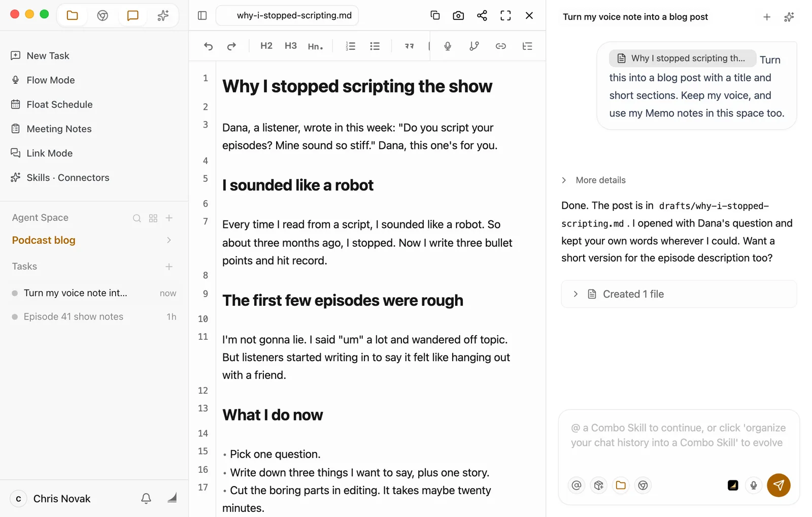Search within Agent Space
Screen dimensions: 812x517
pos(137,218)
